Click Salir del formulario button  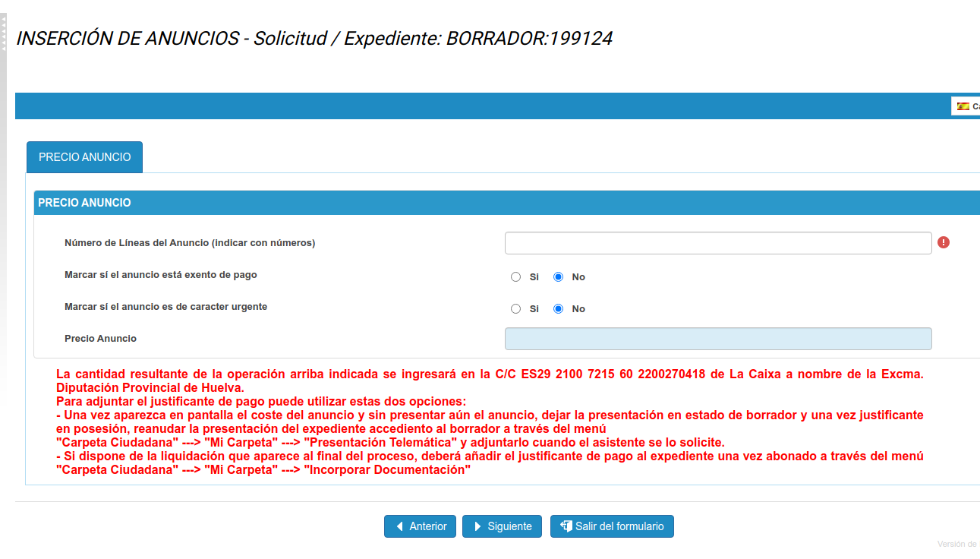coord(612,526)
